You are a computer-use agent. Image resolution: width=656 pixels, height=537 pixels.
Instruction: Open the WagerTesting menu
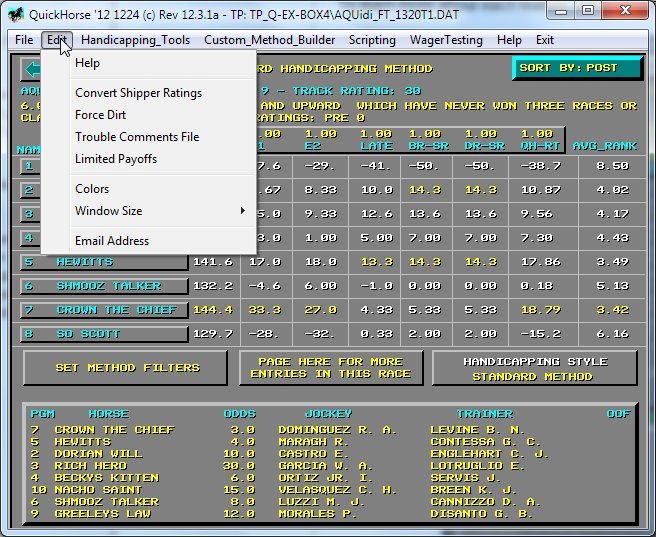coord(446,40)
